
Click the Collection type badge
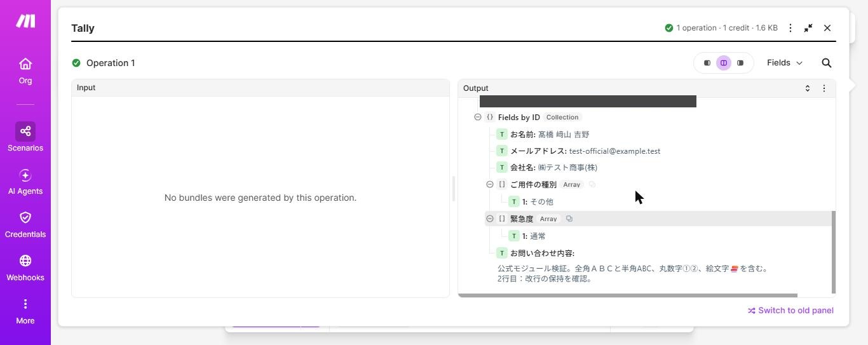tap(562, 117)
